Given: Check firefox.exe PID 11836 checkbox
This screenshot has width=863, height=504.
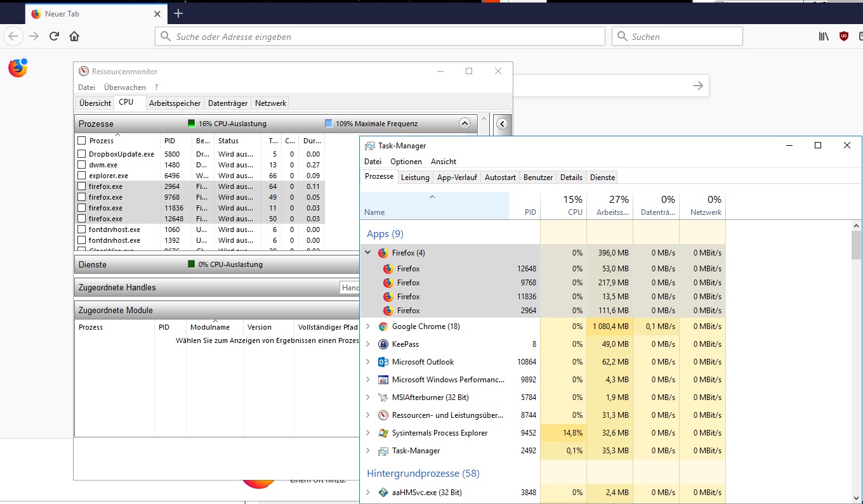Looking at the screenshot, I should click(81, 208).
